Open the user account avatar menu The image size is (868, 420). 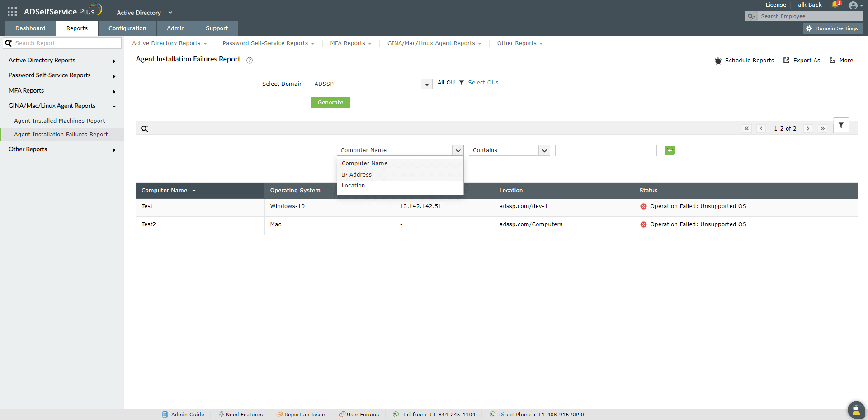854,5
